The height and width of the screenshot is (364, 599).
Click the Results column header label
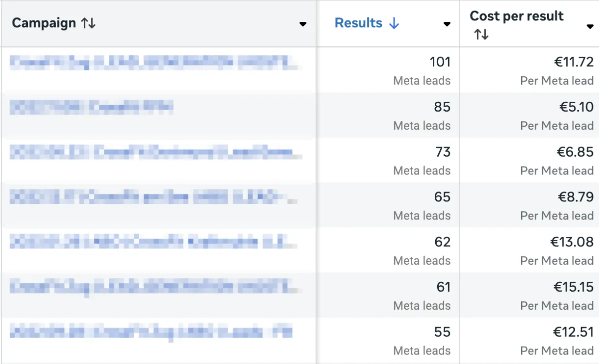coord(358,23)
